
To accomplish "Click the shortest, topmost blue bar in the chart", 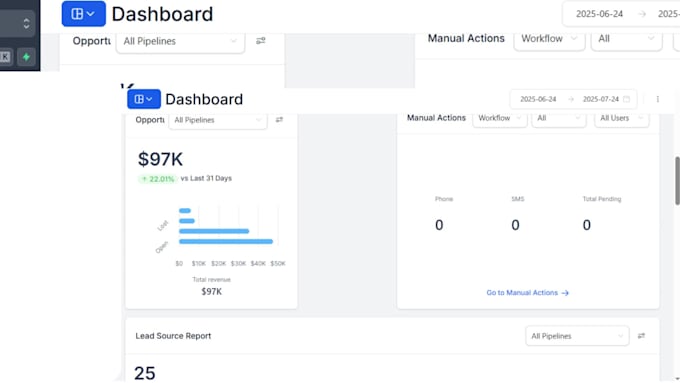I will pyautogui.click(x=185, y=211).
